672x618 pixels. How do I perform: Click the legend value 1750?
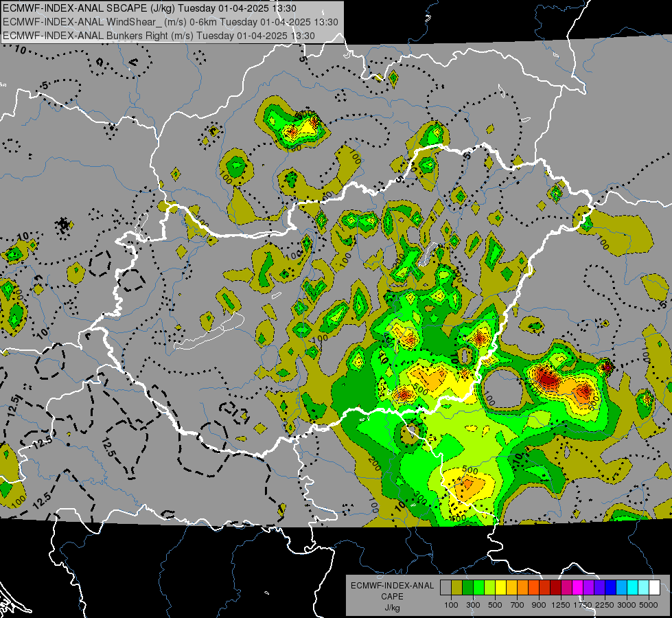tap(583, 606)
